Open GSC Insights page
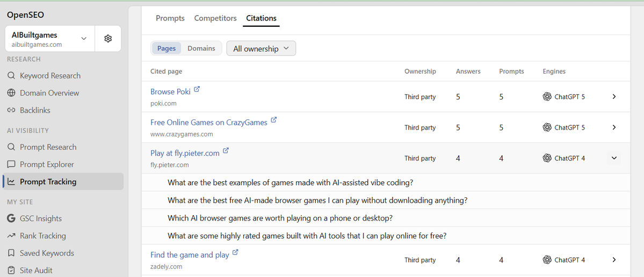Viewport: 644px width, 277px height. [x=63, y=218]
